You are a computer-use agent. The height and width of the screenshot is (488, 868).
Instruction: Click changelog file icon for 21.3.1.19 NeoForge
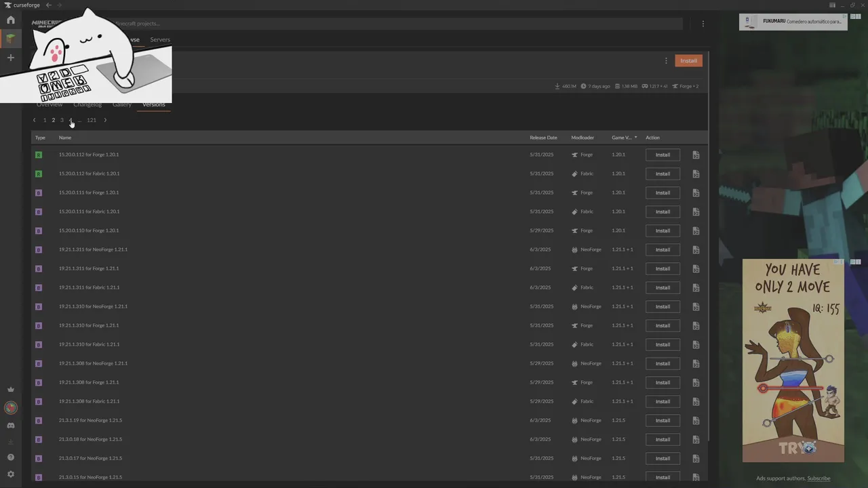pos(696,420)
